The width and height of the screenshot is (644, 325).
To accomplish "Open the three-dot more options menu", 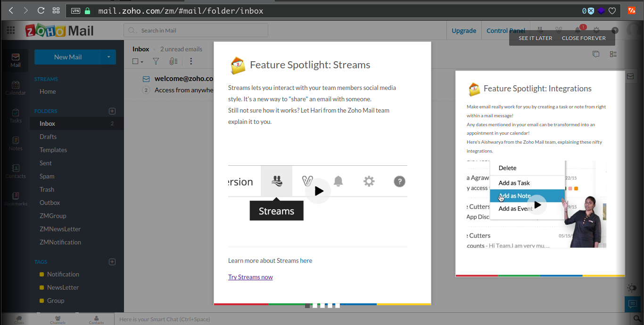I will click(191, 61).
